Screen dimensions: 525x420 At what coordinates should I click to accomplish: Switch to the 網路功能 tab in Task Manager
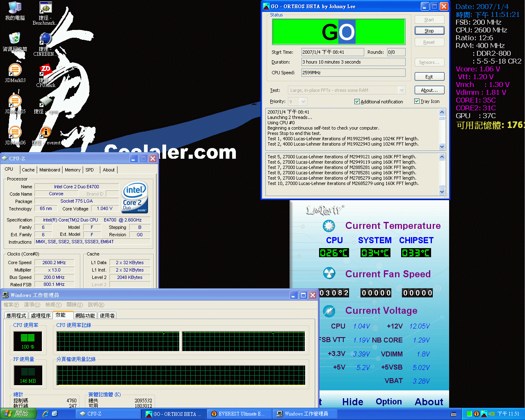[x=85, y=315]
